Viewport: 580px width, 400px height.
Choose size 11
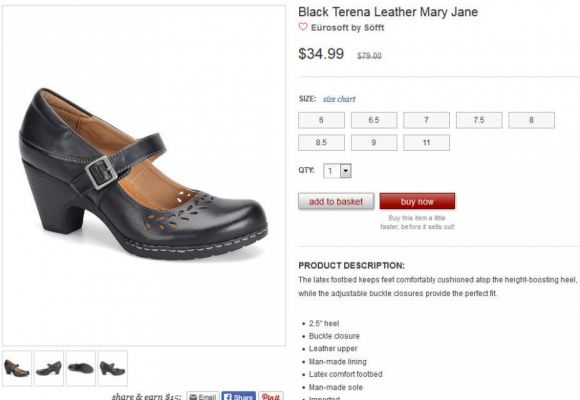[426, 143]
